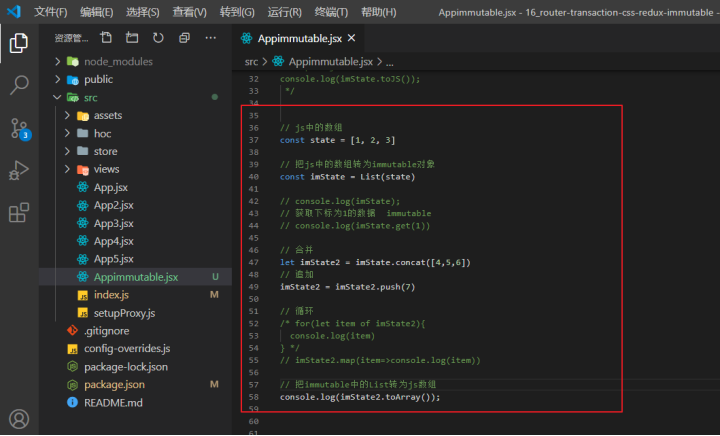Collapse all folders in explorer
The image size is (720, 436).
point(185,38)
